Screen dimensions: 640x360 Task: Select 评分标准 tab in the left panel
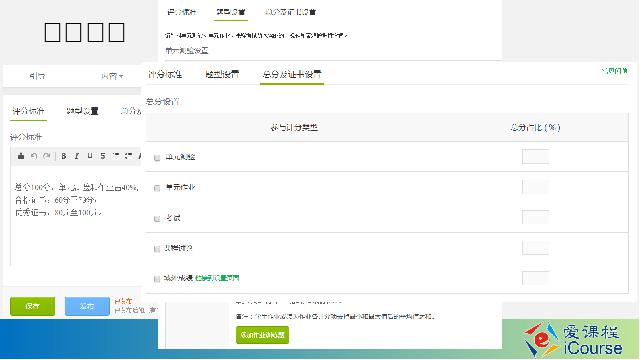28,111
